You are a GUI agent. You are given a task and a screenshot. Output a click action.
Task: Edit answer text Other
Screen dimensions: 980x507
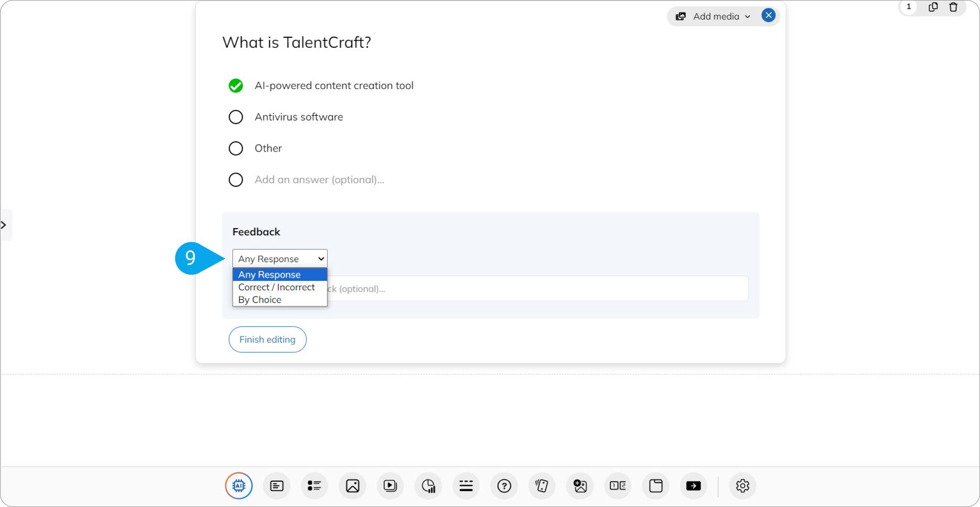(x=268, y=149)
